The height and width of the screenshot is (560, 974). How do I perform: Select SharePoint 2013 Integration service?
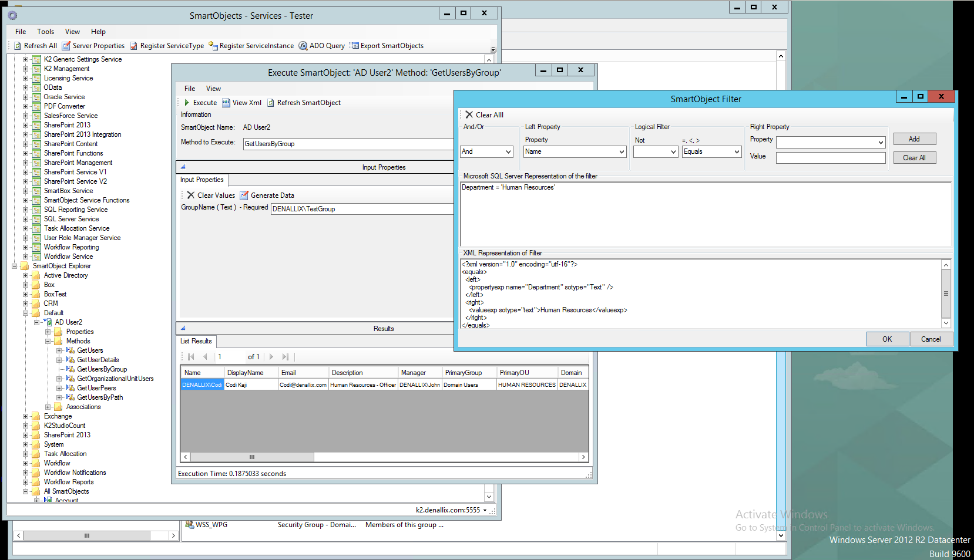click(82, 134)
